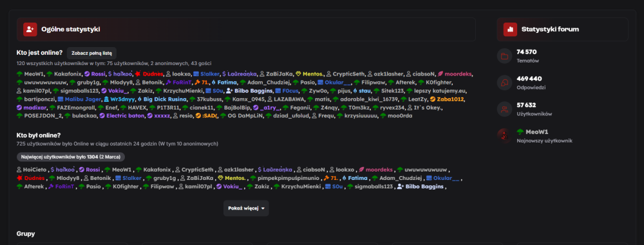
Task: Click the users icon beside Użytkowników
Action: (x=504, y=109)
